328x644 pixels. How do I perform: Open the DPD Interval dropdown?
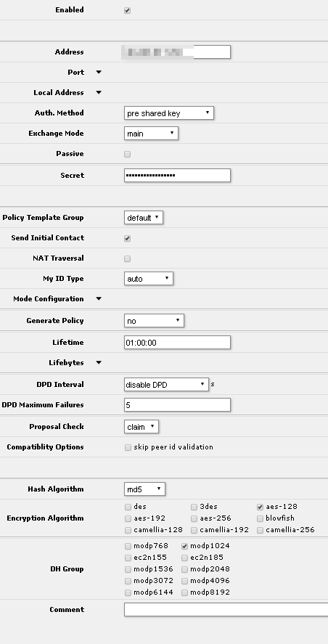click(x=166, y=385)
